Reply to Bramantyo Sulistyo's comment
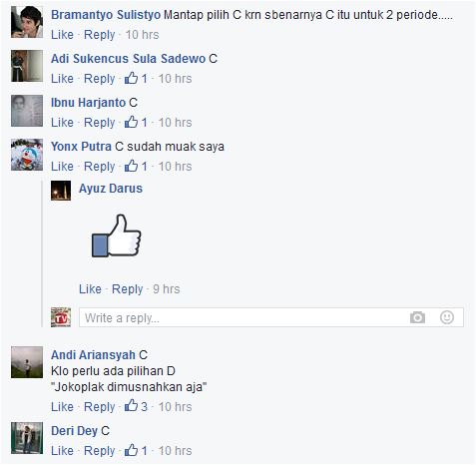 point(99,35)
